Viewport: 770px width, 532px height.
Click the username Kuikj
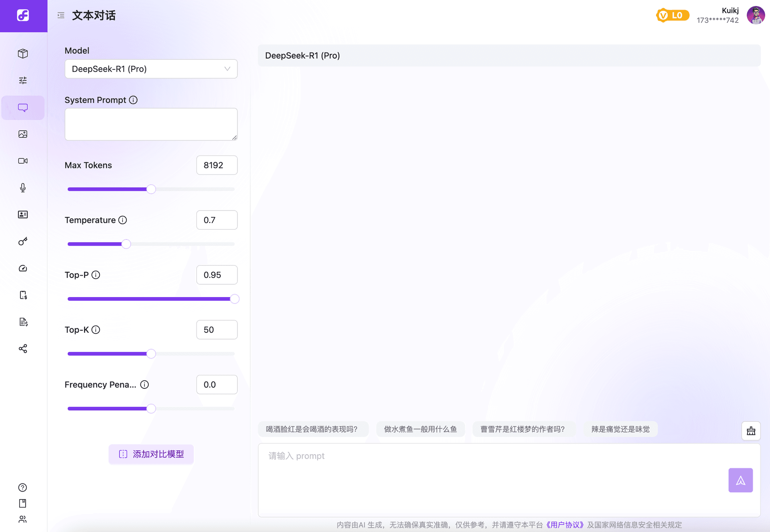tap(730, 10)
